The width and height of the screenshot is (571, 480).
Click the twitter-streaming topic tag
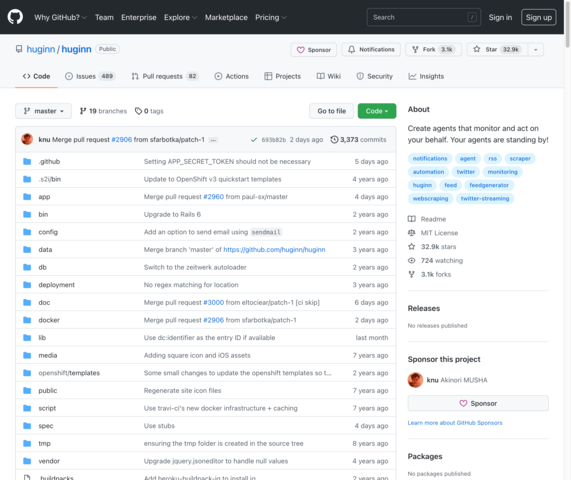coord(485,198)
